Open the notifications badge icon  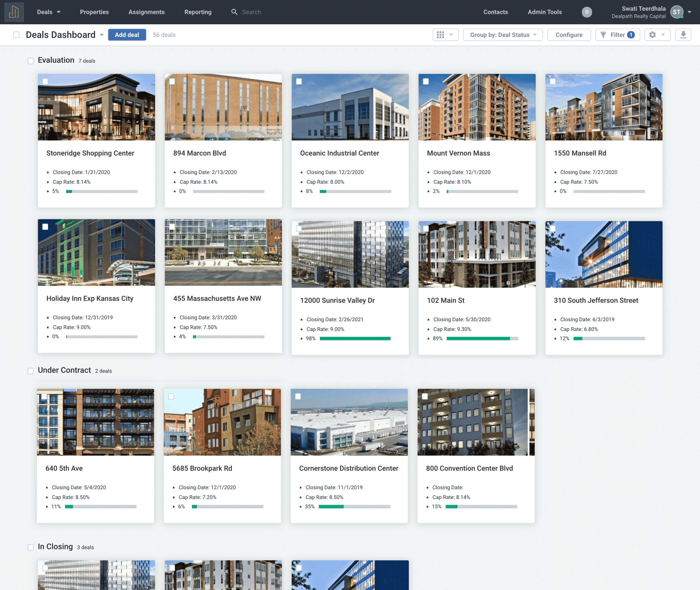pos(587,12)
